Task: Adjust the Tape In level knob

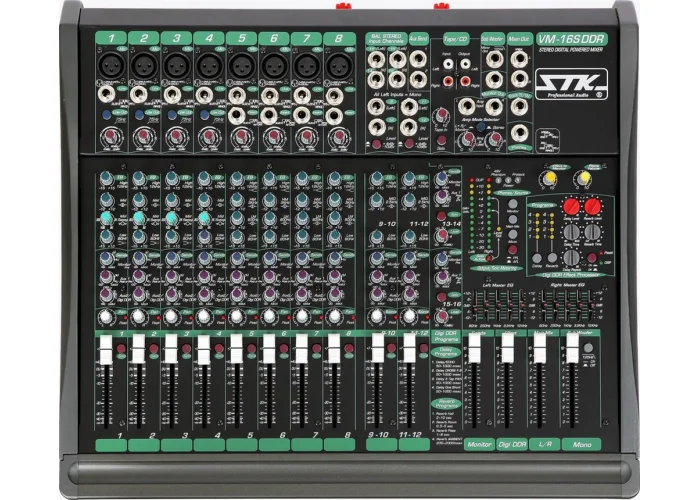Action: click(x=441, y=115)
